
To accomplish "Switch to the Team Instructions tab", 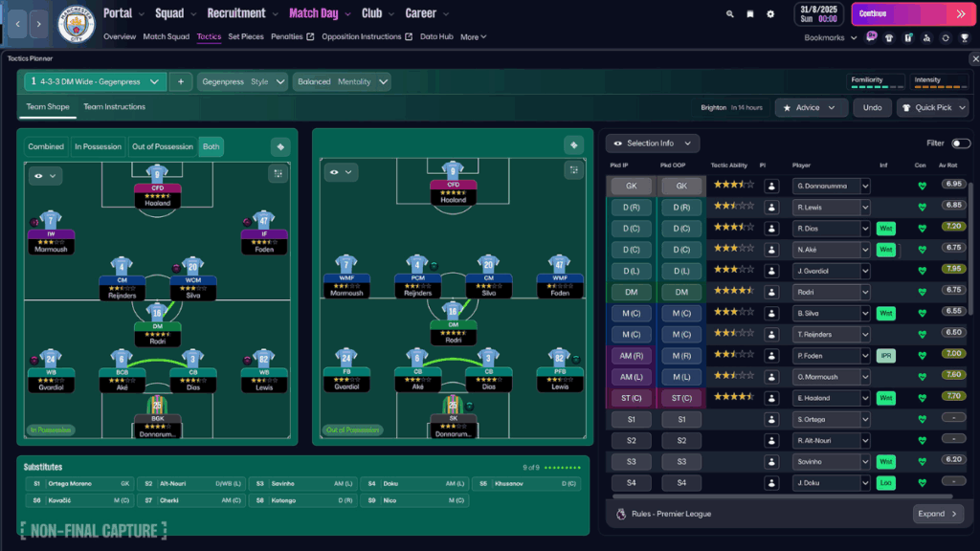I will [x=114, y=106].
